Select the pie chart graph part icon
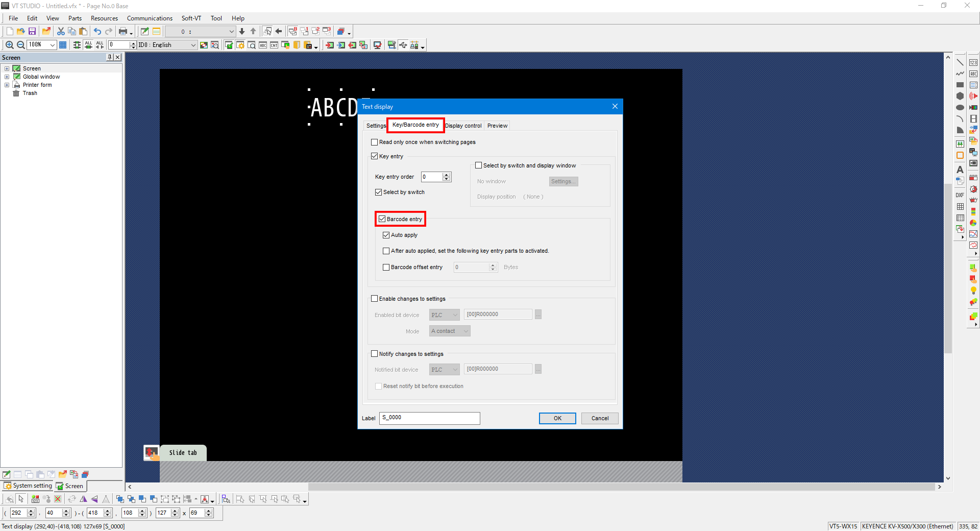This screenshot has width=980, height=531. [973, 223]
